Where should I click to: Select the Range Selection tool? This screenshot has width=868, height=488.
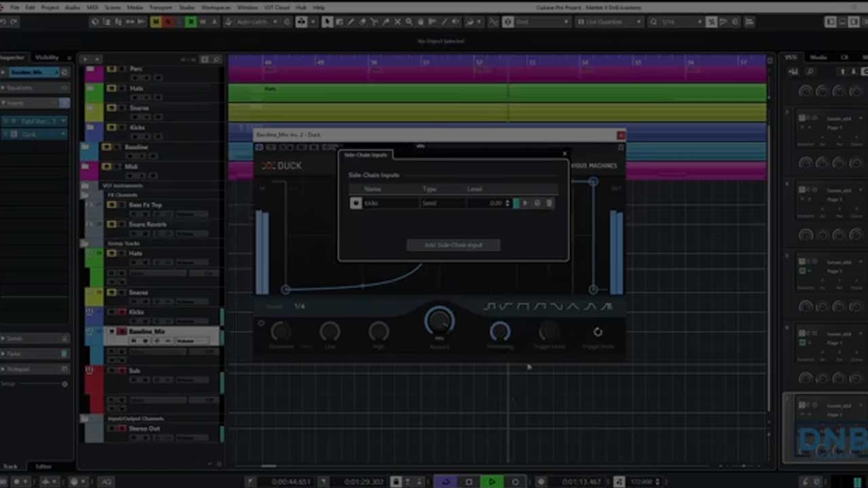pyautogui.click(x=339, y=22)
